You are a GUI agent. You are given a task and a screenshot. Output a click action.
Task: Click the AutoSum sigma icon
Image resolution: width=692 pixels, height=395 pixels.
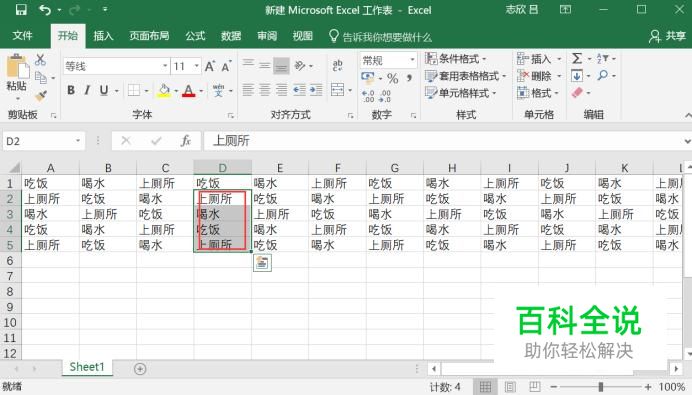pos(577,59)
